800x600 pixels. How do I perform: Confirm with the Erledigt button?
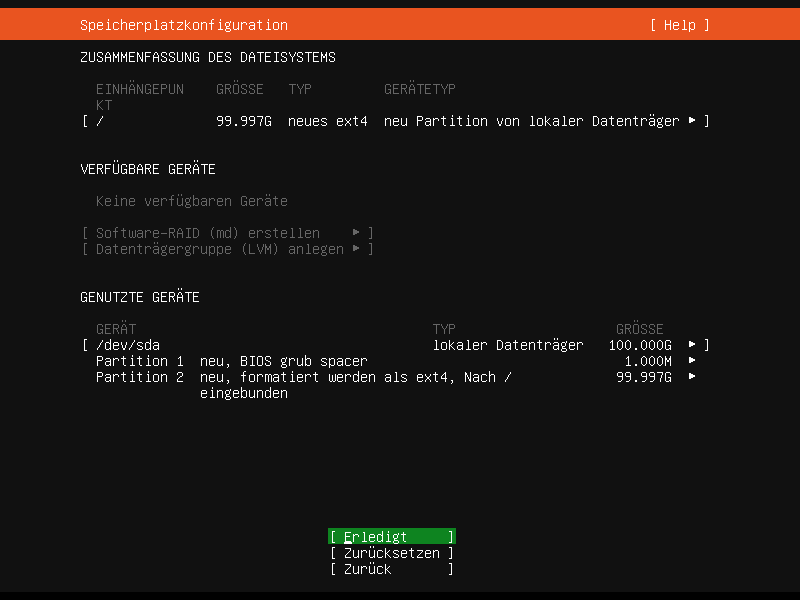click(392, 537)
